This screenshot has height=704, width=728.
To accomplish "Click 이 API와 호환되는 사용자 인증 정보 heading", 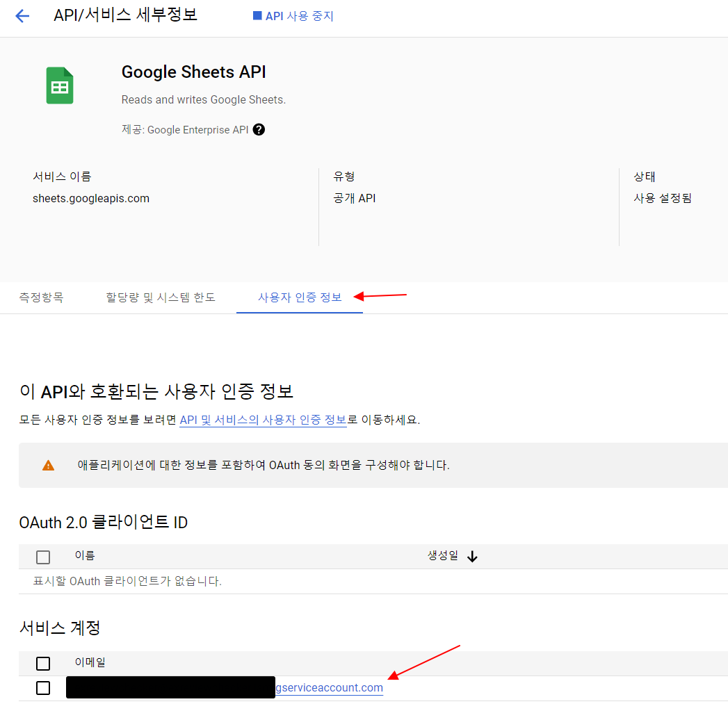I will tap(156, 391).
